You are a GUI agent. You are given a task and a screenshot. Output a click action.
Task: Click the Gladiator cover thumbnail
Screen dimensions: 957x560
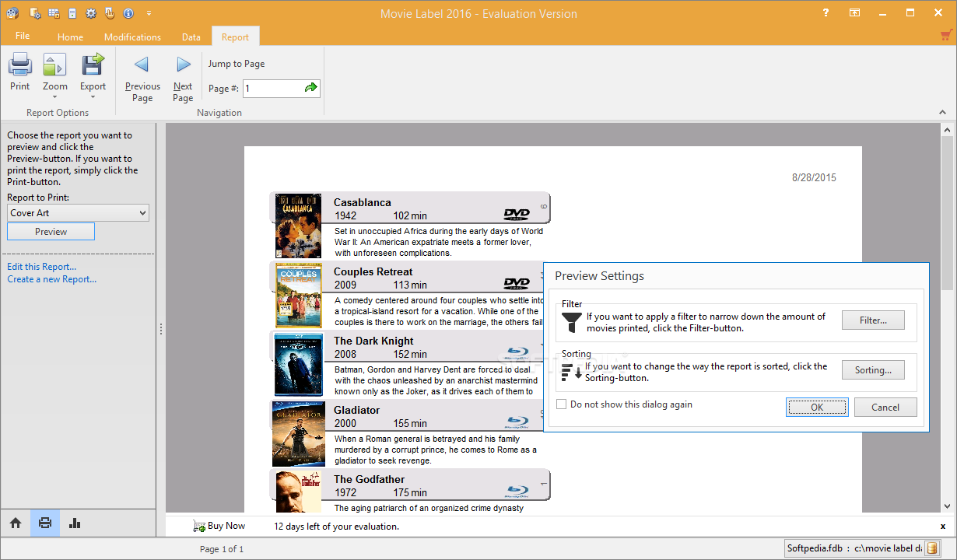(298, 433)
